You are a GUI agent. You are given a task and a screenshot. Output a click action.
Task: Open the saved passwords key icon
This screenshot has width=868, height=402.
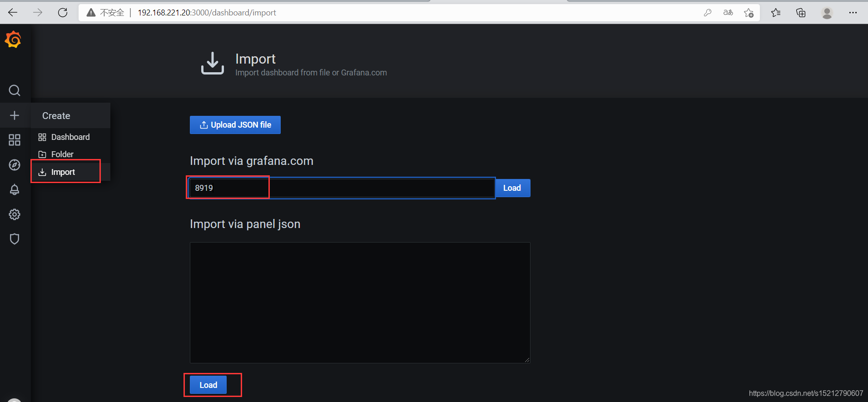(x=708, y=13)
